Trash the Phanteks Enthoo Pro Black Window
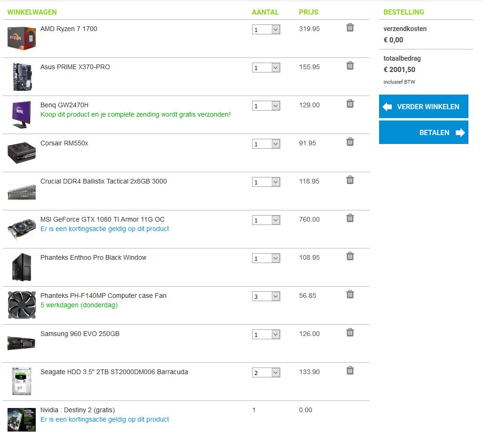 pyautogui.click(x=350, y=256)
